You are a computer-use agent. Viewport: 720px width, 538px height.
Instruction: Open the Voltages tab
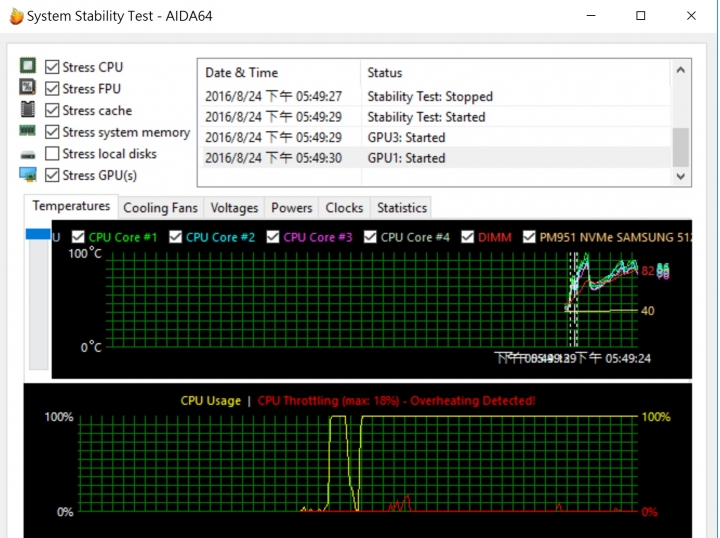[234, 208]
